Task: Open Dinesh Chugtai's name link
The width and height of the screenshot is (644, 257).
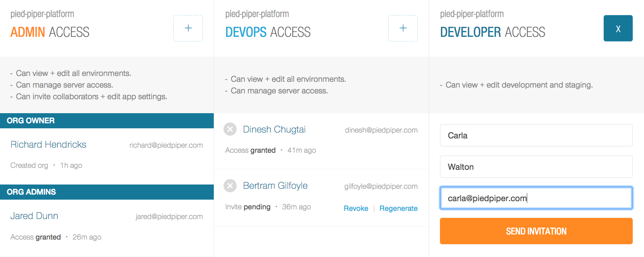Action: pyautogui.click(x=274, y=129)
